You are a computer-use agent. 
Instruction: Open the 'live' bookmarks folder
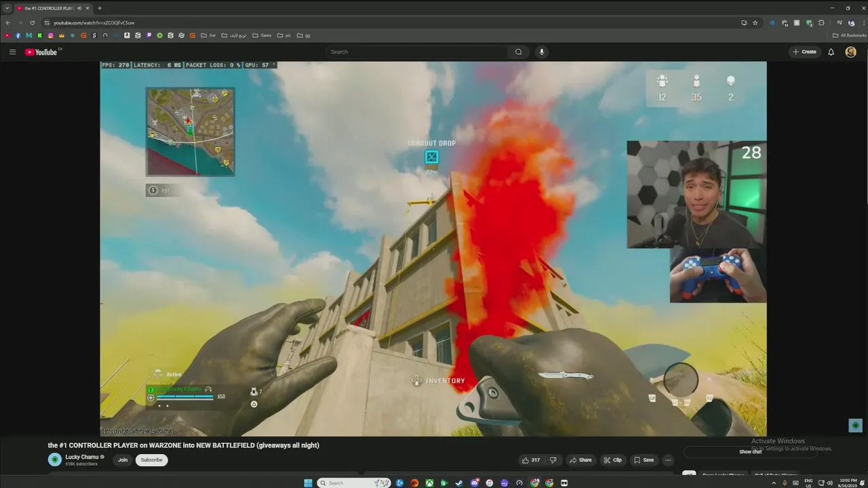point(209,35)
